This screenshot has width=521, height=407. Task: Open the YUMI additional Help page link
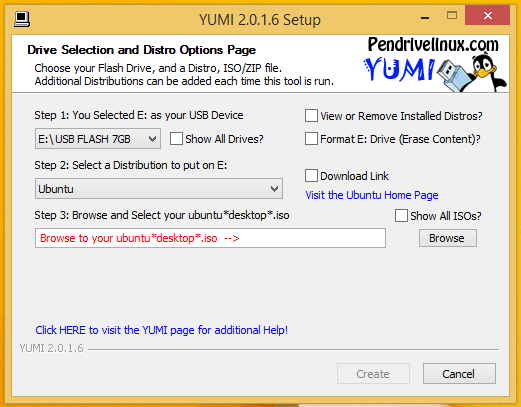click(162, 330)
